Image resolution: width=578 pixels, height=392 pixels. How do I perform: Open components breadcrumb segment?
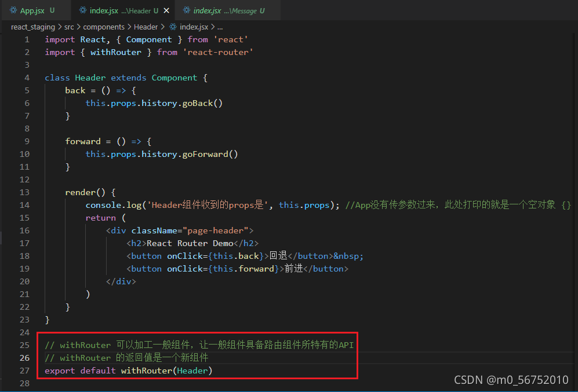tap(104, 27)
